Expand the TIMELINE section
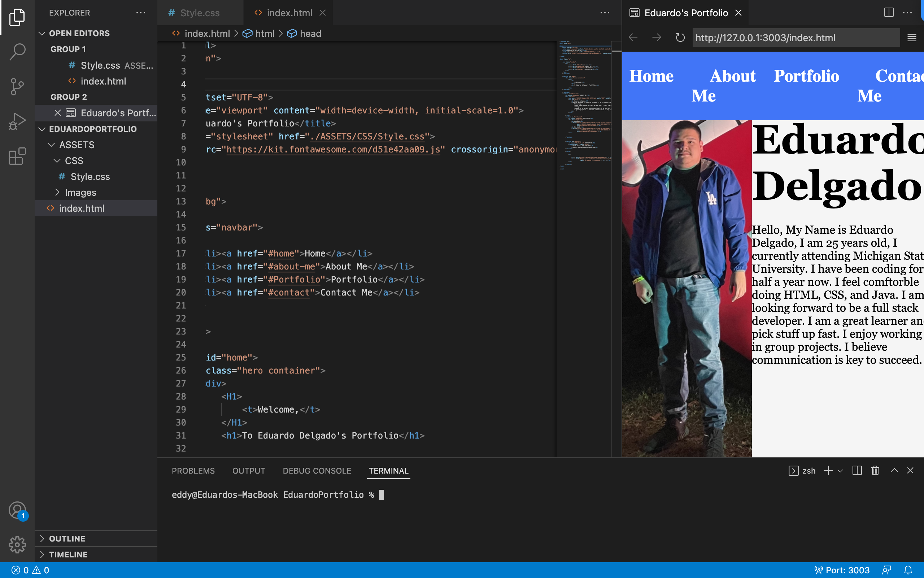Image resolution: width=924 pixels, height=578 pixels. (x=68, y=554)
